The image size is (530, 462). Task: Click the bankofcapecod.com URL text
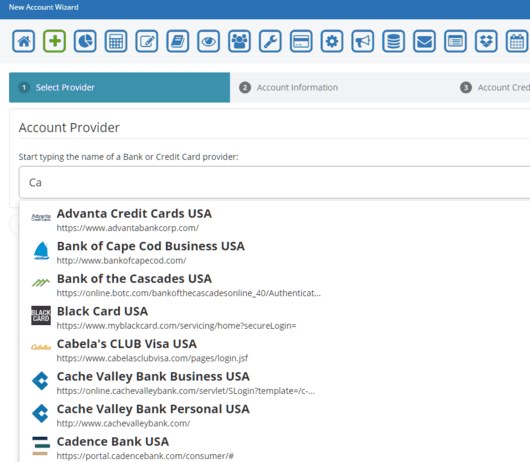(121, 261)
